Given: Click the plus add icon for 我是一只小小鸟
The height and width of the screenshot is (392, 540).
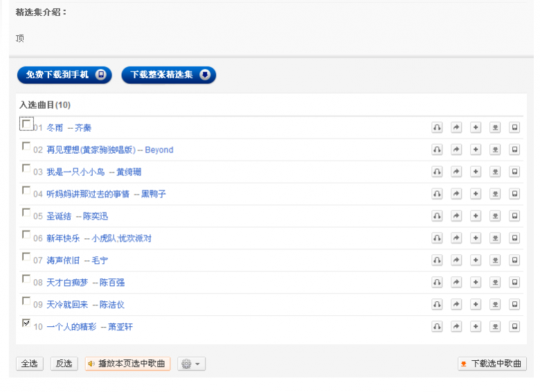Looking at the screenshot, I should tap(476, 172).
